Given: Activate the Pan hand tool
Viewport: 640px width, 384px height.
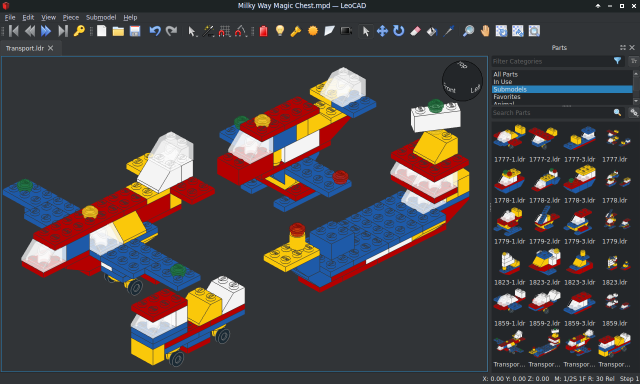Looking at the screenshot, I should [x=485, y=31].
